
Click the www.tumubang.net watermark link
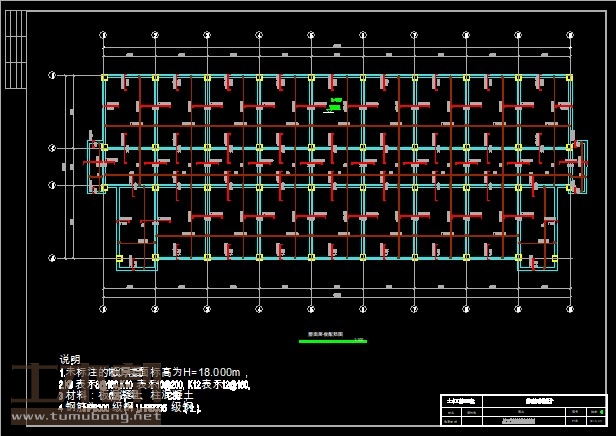click(x=84, y=419)
